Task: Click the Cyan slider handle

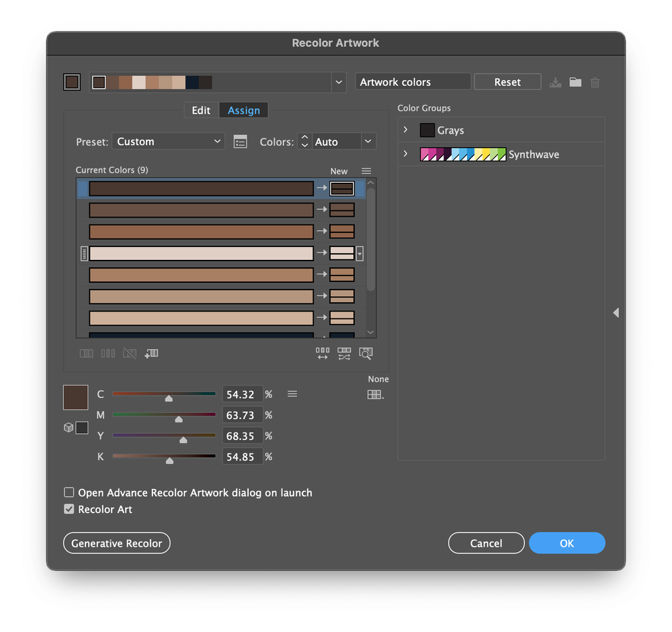Action: click(169, 398)
